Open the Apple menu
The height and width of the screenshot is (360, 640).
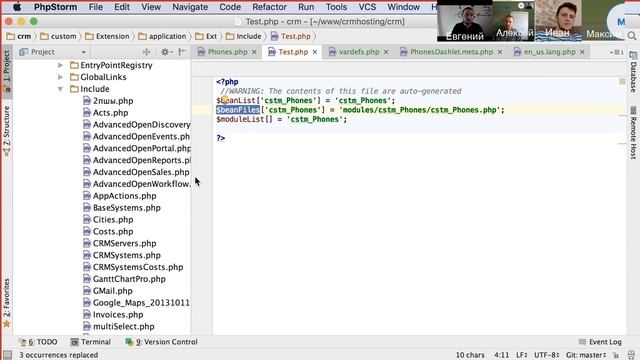click(17, 7)
